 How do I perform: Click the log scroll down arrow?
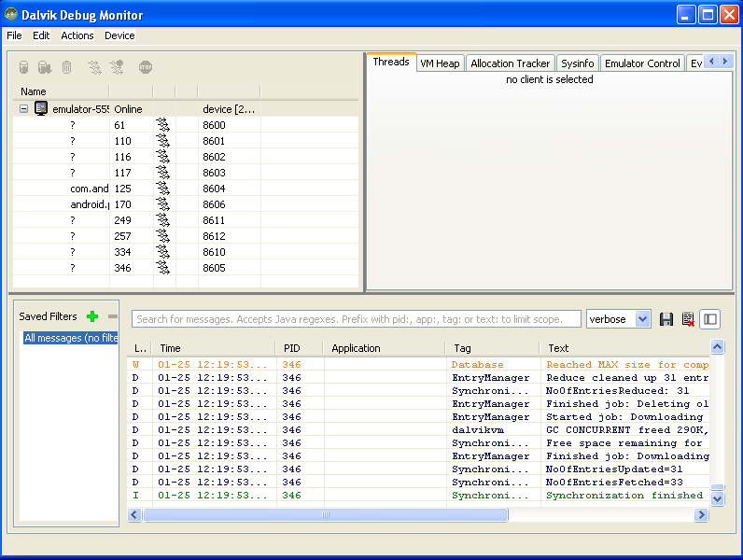pyautogui.click(x=718, y=498)
